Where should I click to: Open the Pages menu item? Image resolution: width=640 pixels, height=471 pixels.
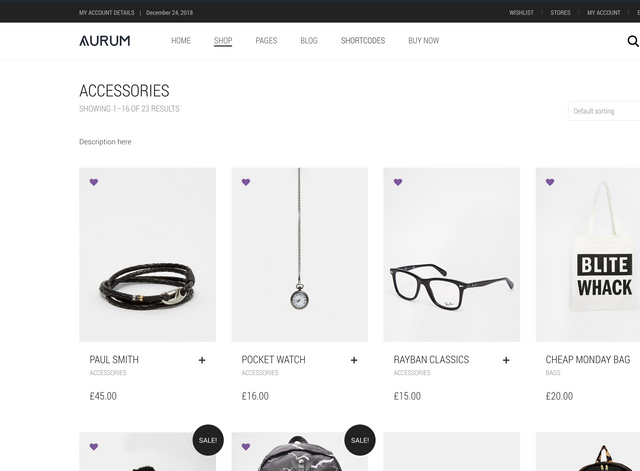click(x=266, y=41)
